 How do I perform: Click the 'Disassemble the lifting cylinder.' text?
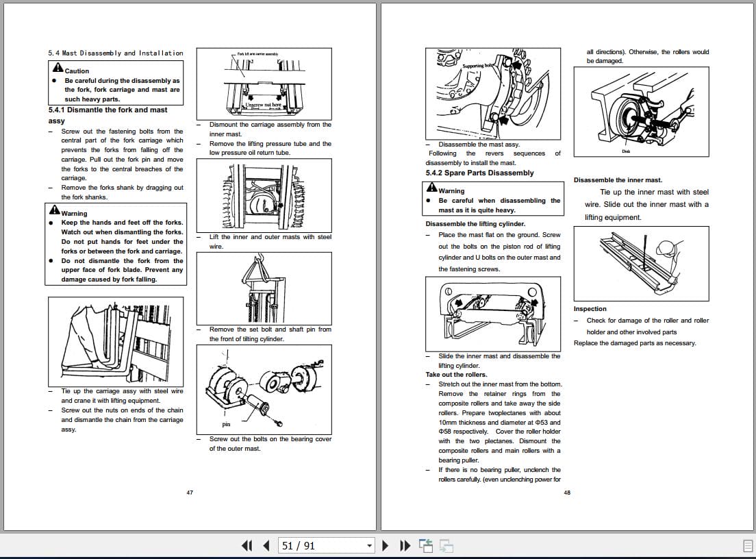475,224
